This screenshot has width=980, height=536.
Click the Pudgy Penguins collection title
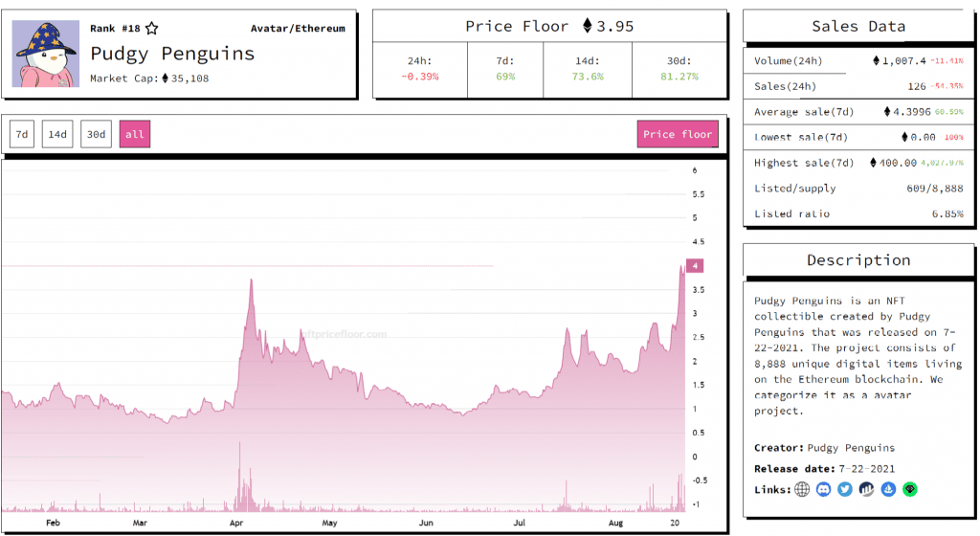[172, 54]
